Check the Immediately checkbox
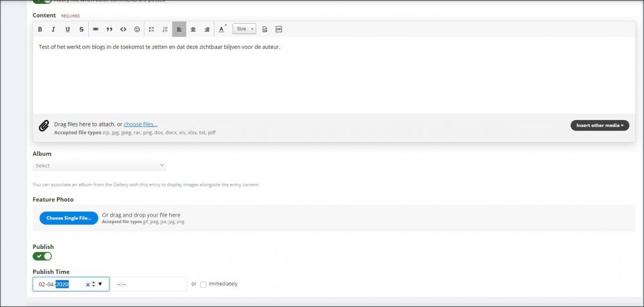 (x=204, y=284)
